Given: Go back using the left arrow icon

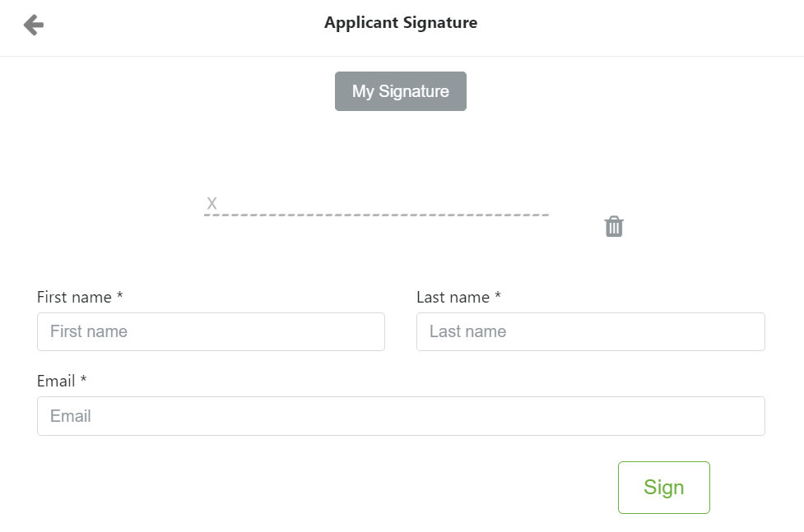Looking at the screenshot, I should [x=34, y=25].
